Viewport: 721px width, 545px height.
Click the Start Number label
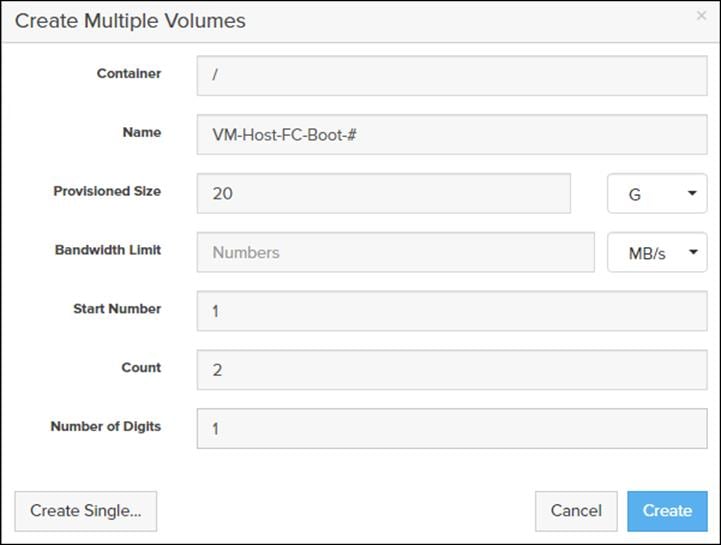[117, 309]
